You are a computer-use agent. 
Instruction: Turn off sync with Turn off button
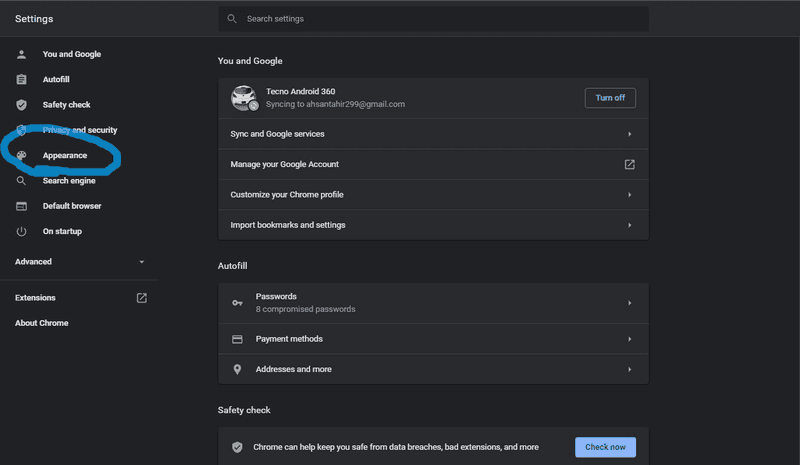[x=610, y=98]
